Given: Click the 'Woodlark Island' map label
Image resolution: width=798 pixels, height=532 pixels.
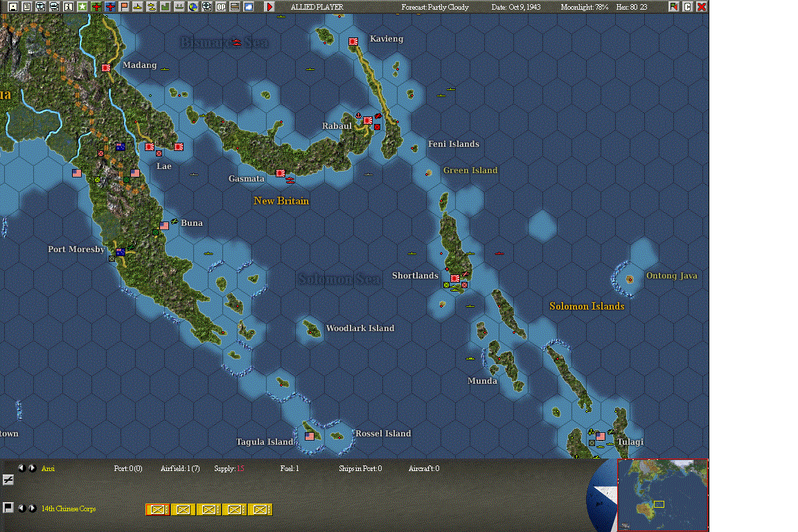Looking at the screenshot, I should point(360,328).
